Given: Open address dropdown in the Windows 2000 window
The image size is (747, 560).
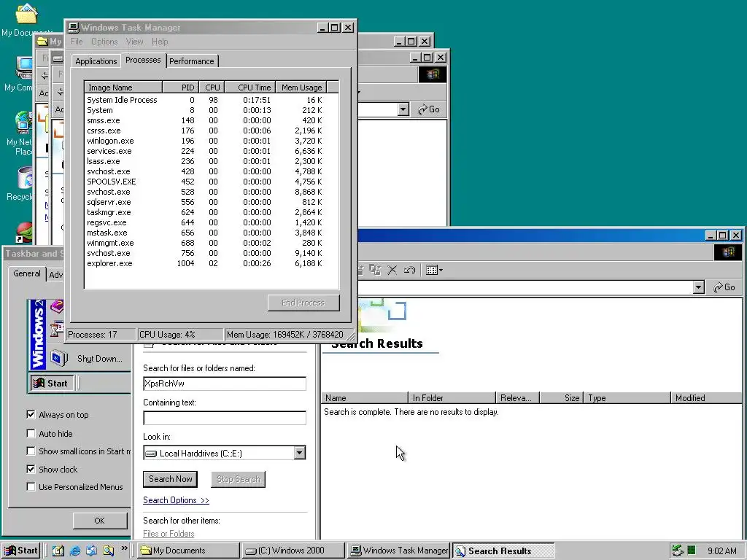Looking at the screenshot, I should click(403, 109).
